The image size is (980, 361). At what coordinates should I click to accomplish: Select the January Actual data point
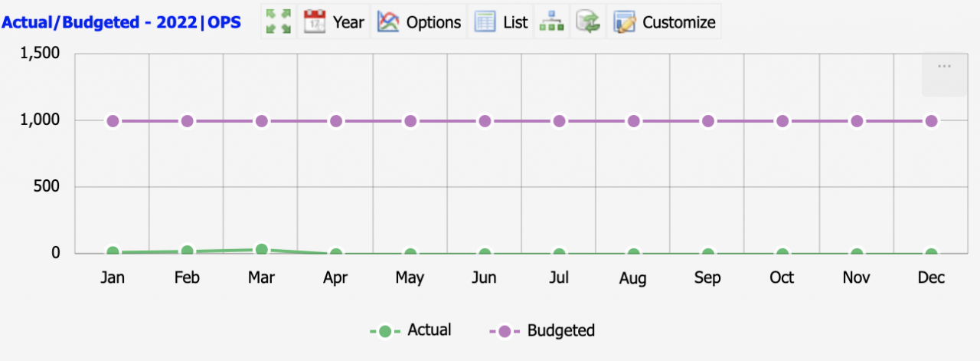[113, 251]
